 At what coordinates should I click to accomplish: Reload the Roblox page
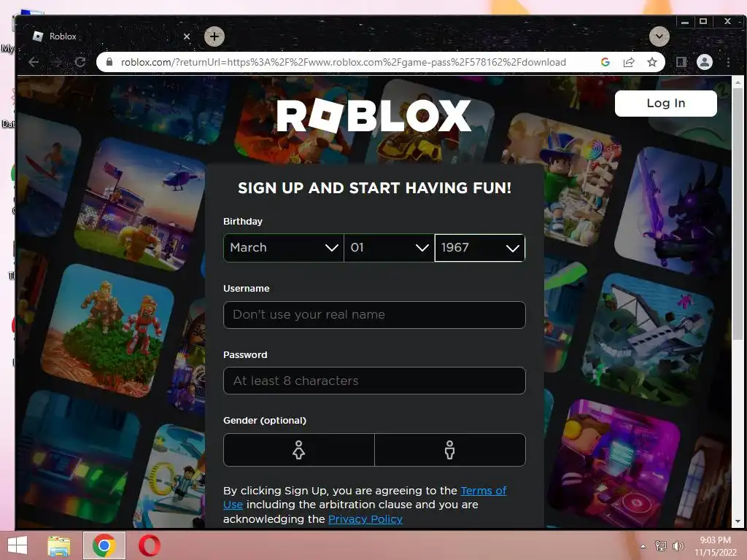tap(80, 62)
